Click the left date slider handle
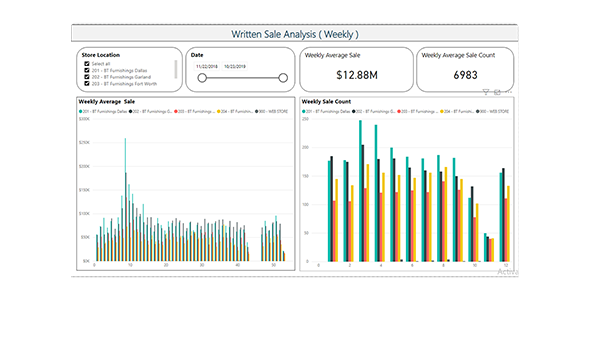This screenshot has height=360, width=590. 202,78
